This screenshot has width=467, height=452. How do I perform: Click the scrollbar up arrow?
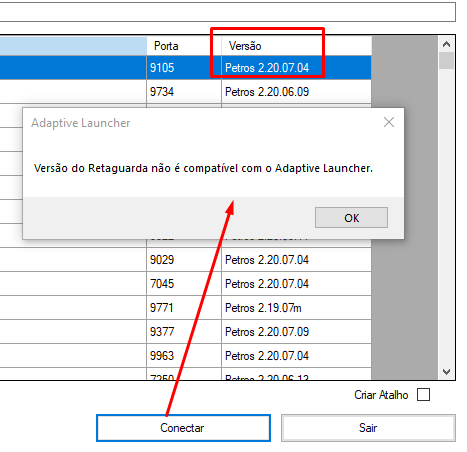coord(447,44)
